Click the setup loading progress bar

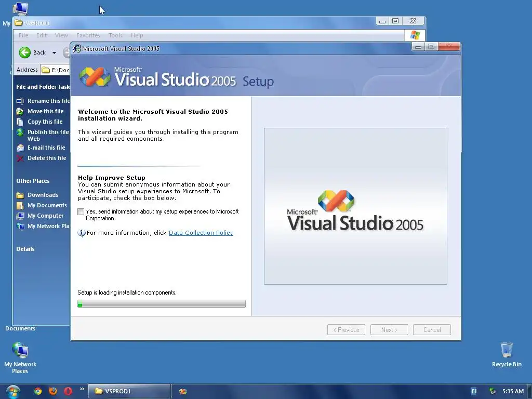click(162, 303)
